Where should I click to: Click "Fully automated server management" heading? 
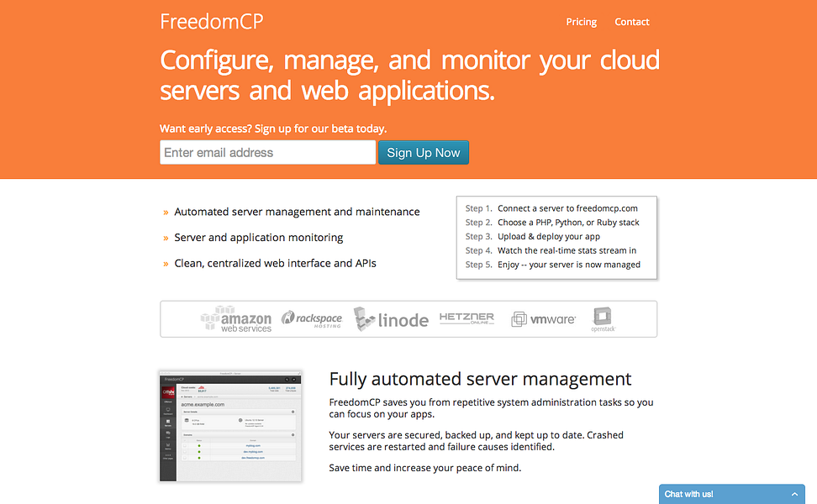(480, 379)
